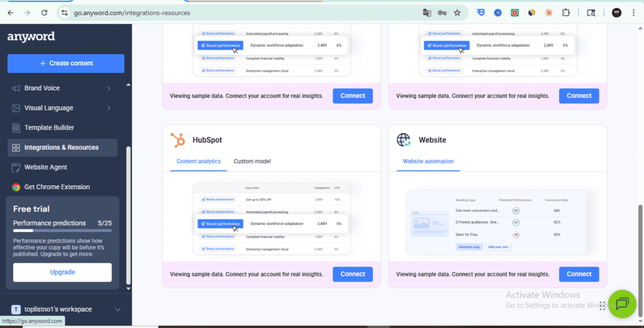Click Connect in the HubSpot card

[x=353, y=274]
